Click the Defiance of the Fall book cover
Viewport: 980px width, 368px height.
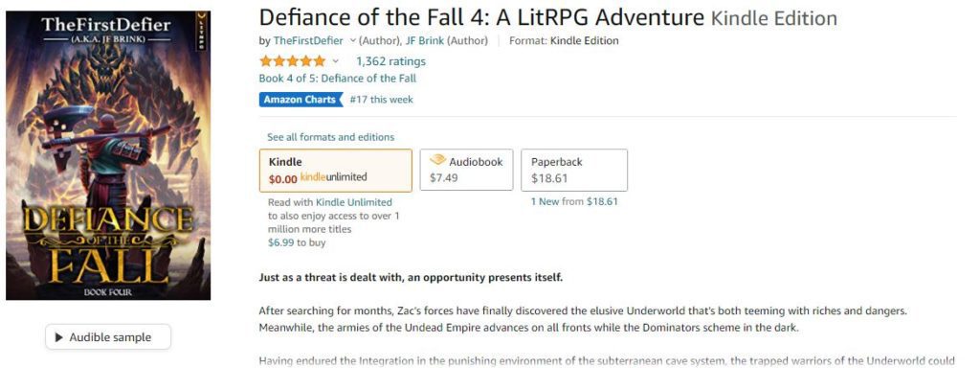[x=108, y=155]
